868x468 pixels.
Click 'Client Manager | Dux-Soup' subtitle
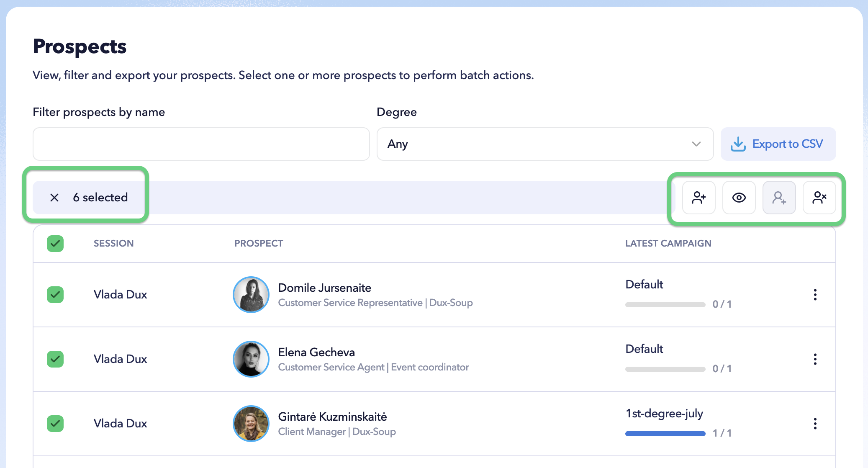(x=337, y=432)
